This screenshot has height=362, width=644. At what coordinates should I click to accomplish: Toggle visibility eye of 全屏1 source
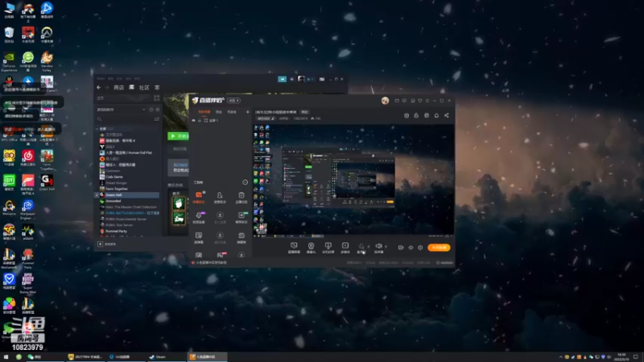click(194, 120)
